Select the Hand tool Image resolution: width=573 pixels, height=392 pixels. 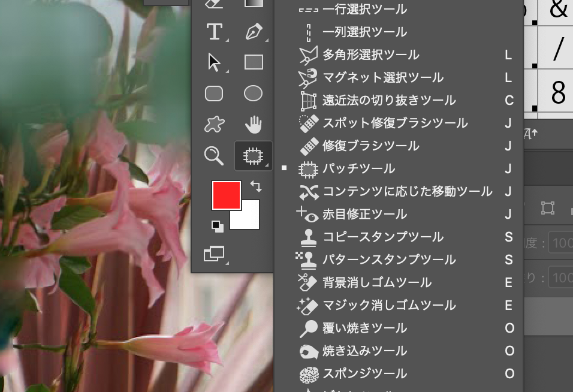click(x=253, y=125)
